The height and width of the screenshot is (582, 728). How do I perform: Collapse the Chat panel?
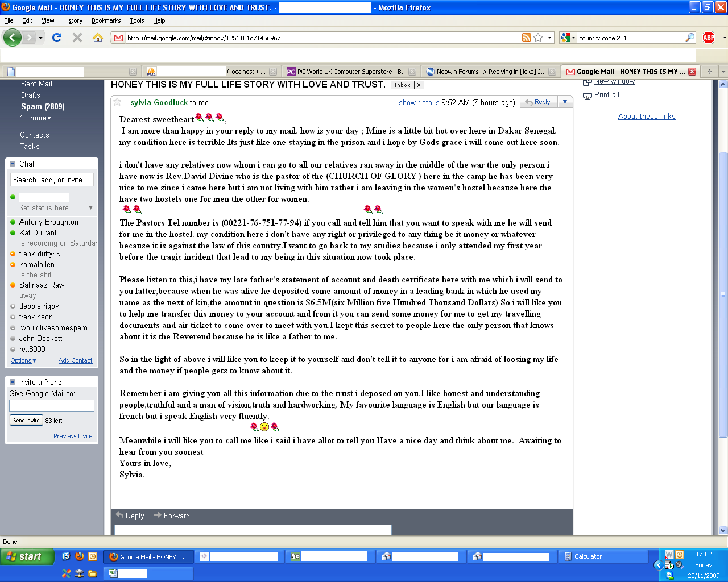coord(13,164)
